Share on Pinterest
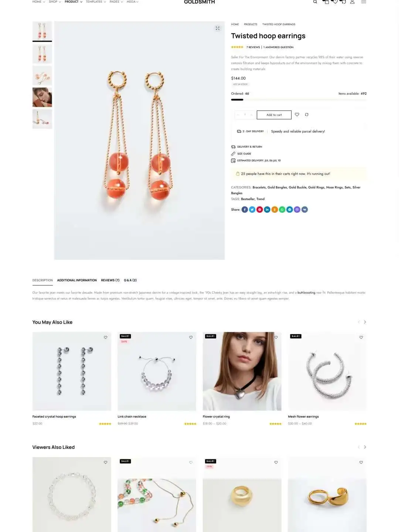The height and width of the screenshot is (532, 399). click(x=260, y=209)
